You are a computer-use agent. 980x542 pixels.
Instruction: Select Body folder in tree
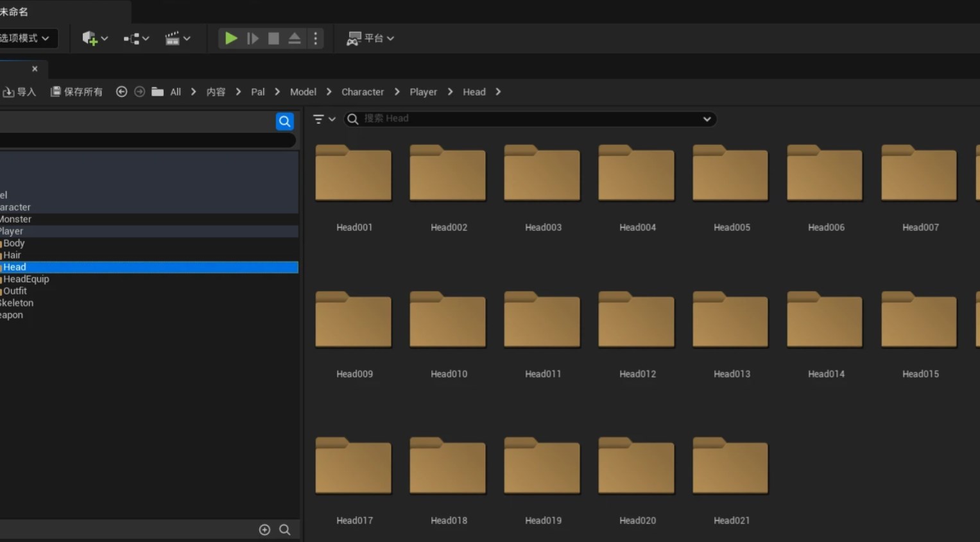click(x=13, y=243)
